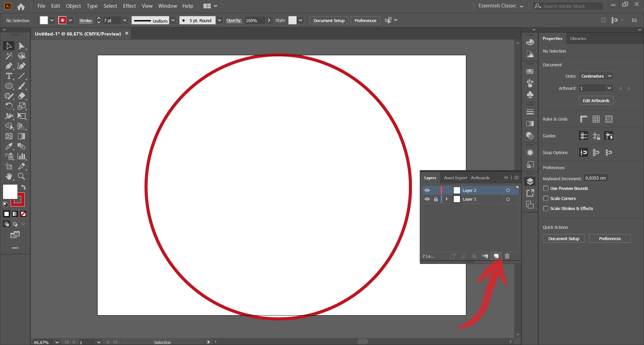Screen dimensions: 644x345
Task: Click the fill color box in control bar
Action: tap(44, 20)
